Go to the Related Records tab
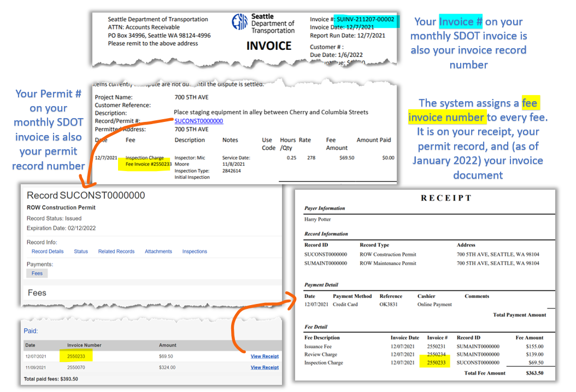Screen dimensions: 576x392 pos(116,251)
